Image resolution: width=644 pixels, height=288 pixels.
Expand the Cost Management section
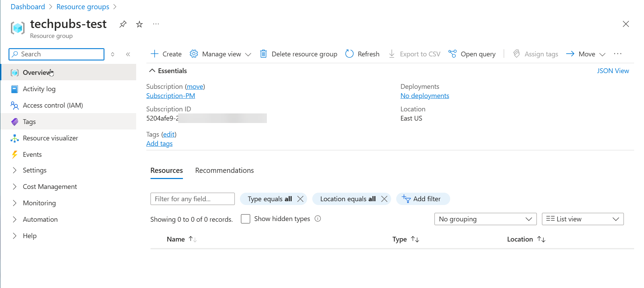tap(49, 187)
